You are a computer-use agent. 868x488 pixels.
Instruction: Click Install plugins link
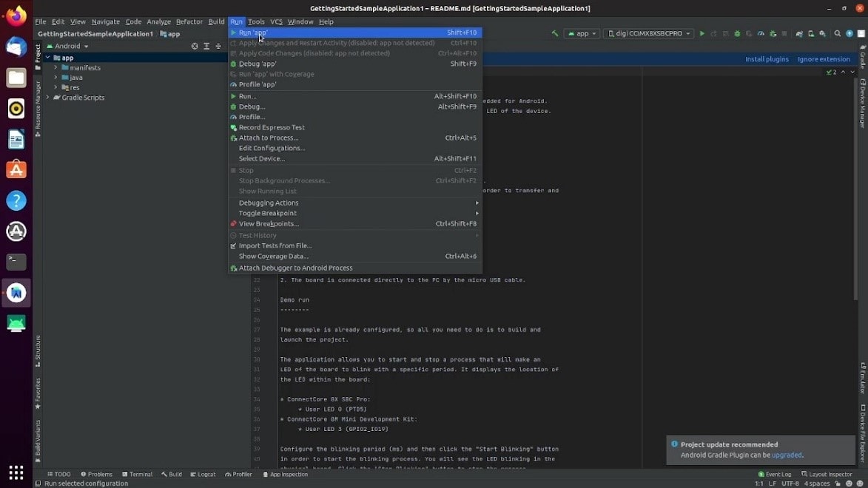767,59
